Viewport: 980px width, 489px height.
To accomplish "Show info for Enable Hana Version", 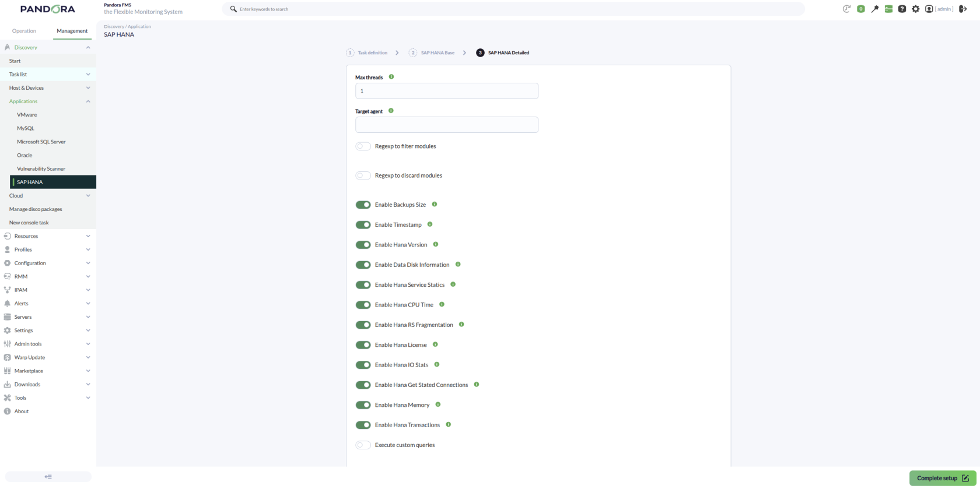I will tap(436, 244).
